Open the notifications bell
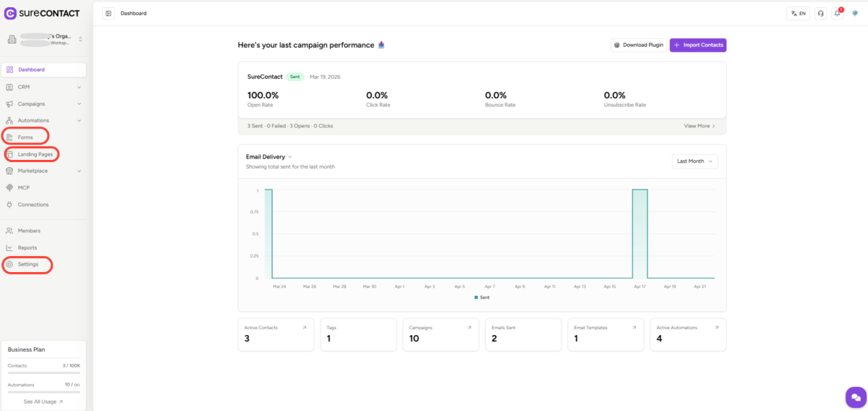Viewport: 868px width, 411px height. (838, 13)
